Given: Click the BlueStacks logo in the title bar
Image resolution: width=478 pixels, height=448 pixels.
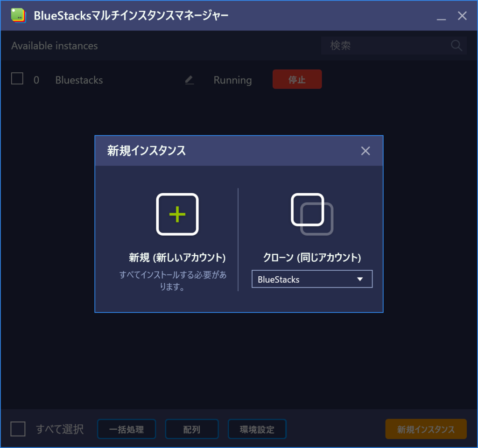Looking at the screenshot, I should point(19,15).
